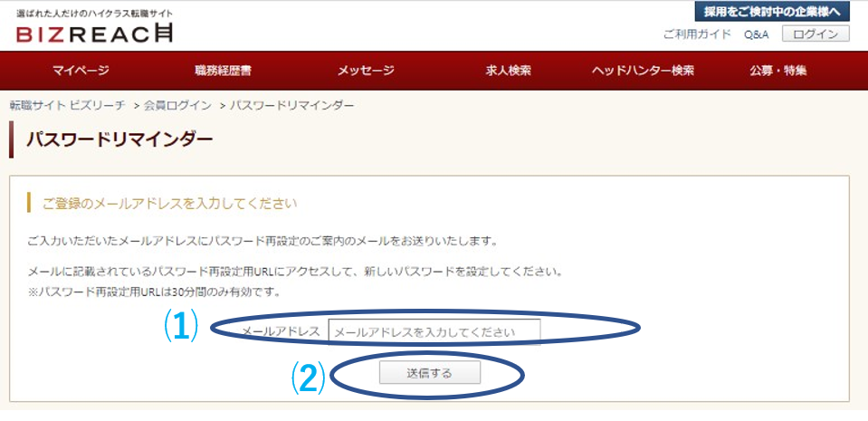Click the 送信する button

tap(430, 373)
